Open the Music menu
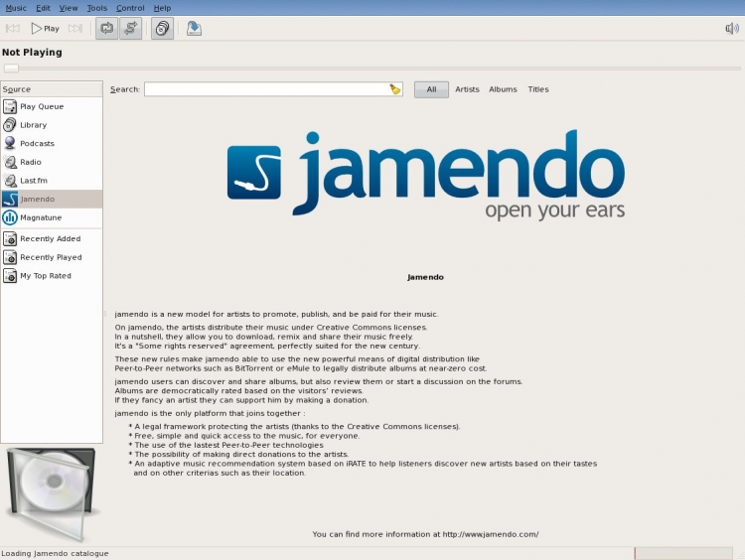Viewport: 745px width, 560px height. pos(16,8)
